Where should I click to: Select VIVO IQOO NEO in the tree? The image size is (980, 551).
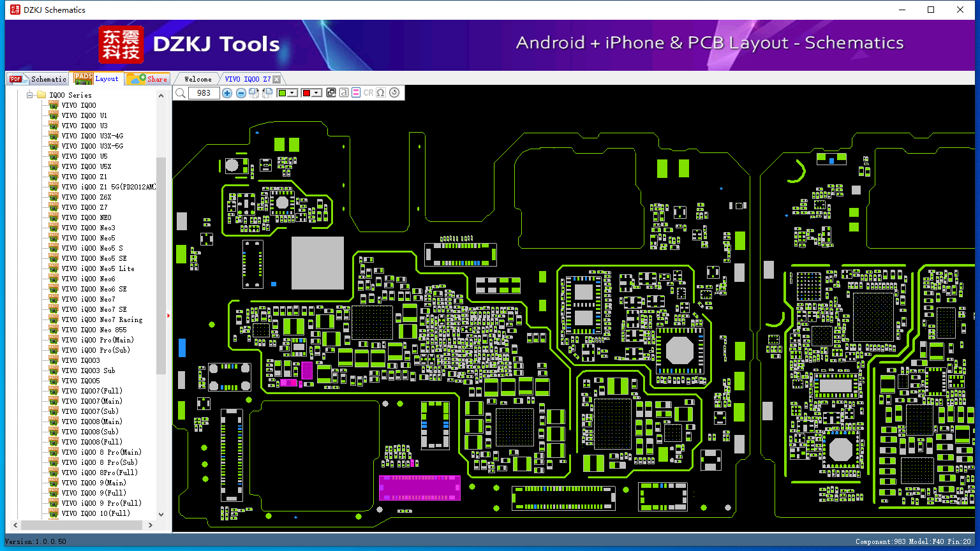(86, 217)
